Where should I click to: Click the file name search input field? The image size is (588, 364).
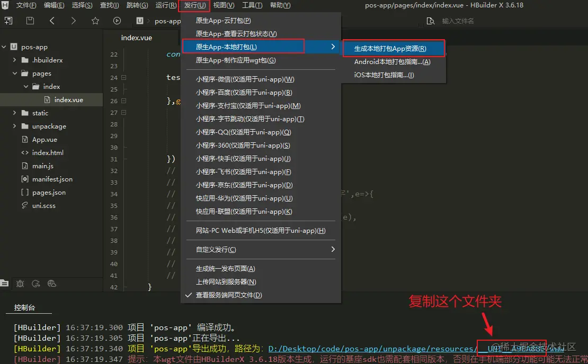tap(477, 21)
